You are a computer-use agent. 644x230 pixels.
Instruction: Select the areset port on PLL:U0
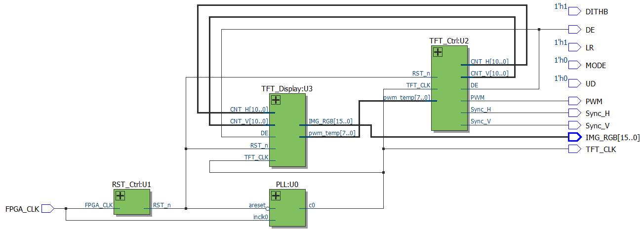(x=257, y=205)
